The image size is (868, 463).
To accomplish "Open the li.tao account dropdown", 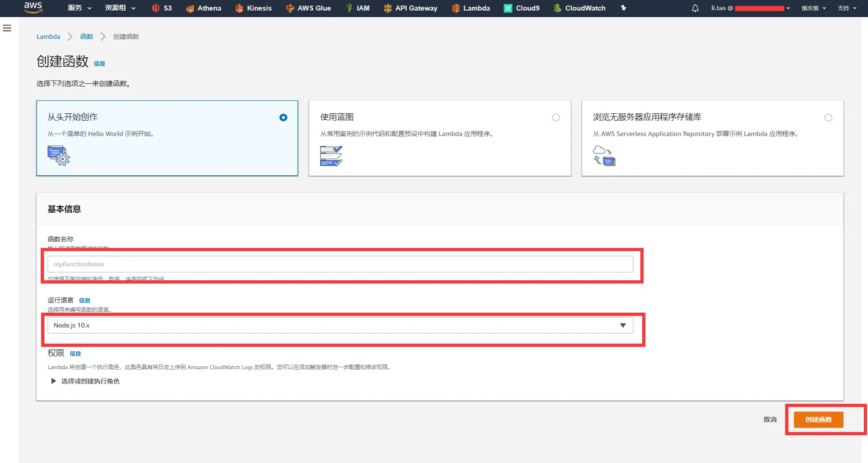I will [x=750, y=8].
